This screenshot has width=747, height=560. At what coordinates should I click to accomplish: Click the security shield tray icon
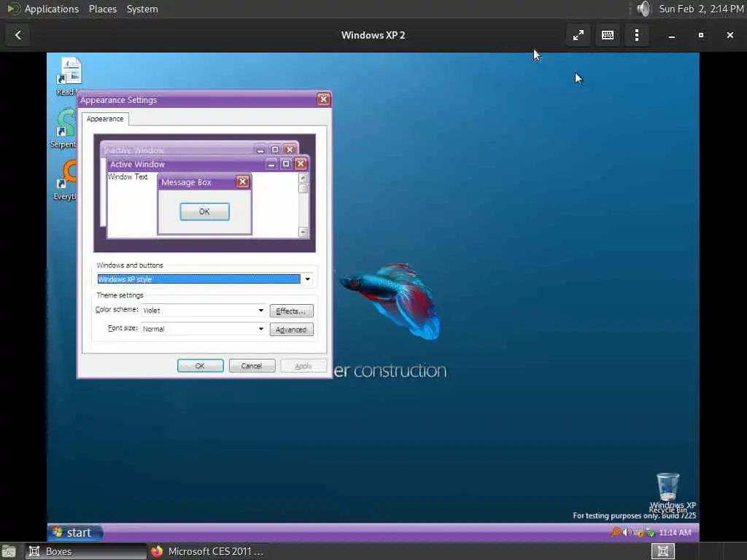tap(639, 532)
